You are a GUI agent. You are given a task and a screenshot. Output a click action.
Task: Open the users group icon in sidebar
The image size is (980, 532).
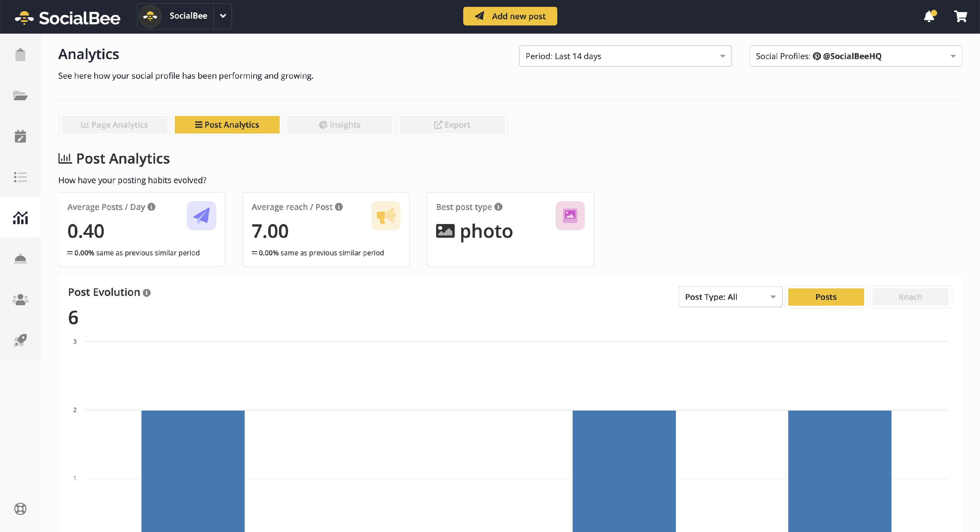20,300
